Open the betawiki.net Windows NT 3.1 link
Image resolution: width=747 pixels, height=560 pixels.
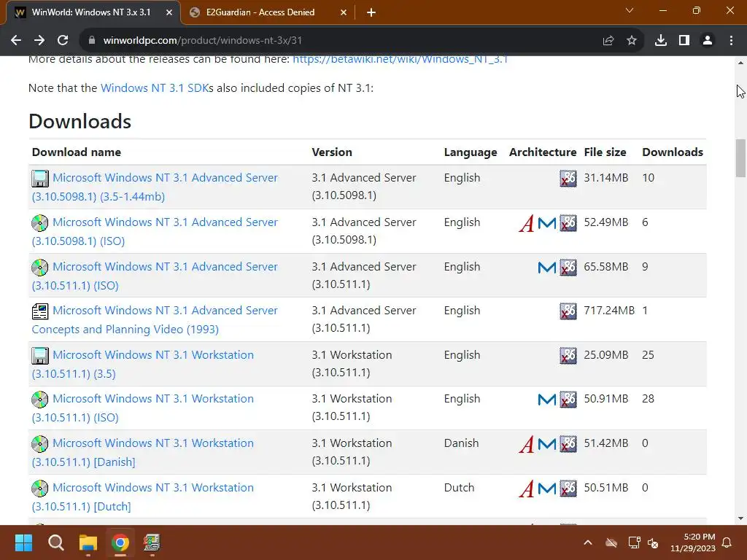pyautogui.click(x=400, y=59)
